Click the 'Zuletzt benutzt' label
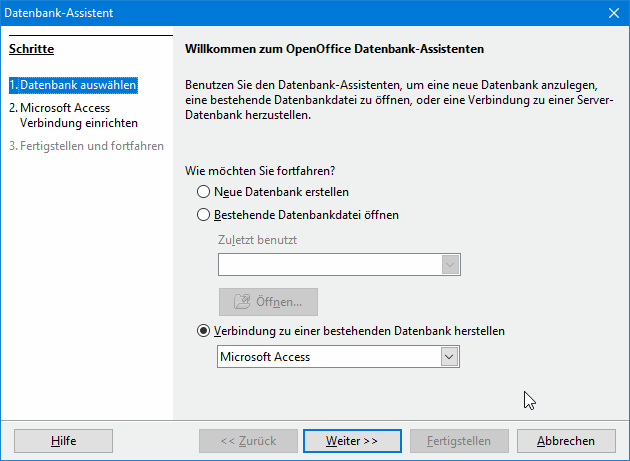630x461 pixels. [257, 240]
